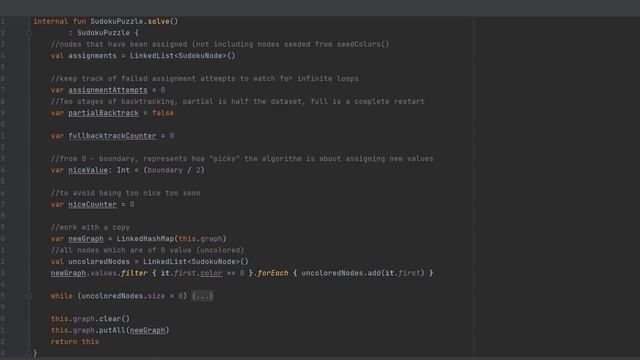640x360 pixels.
Task: Click the 'fullbacktrackCounter' variable
Action: [112, 136]
